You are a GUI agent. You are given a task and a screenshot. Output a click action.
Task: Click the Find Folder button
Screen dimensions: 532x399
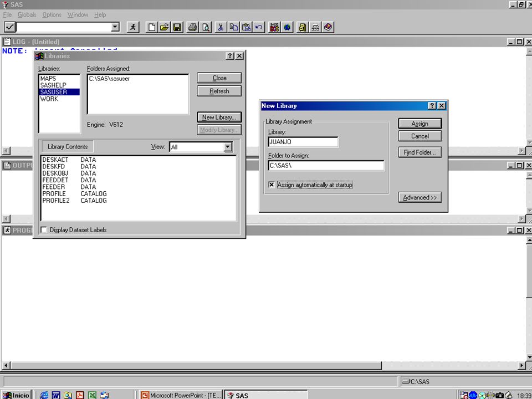[420, 152]
